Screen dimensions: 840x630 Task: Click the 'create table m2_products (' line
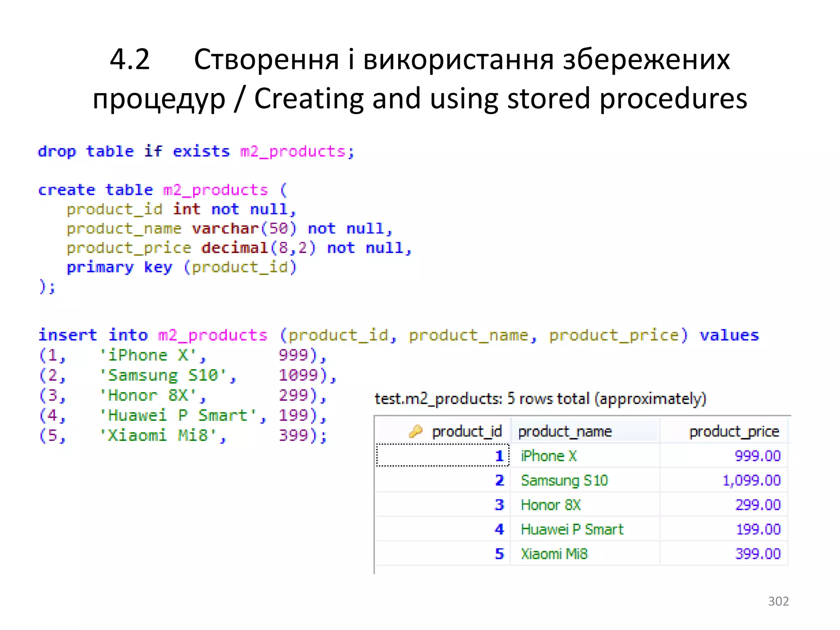point(163,190)
